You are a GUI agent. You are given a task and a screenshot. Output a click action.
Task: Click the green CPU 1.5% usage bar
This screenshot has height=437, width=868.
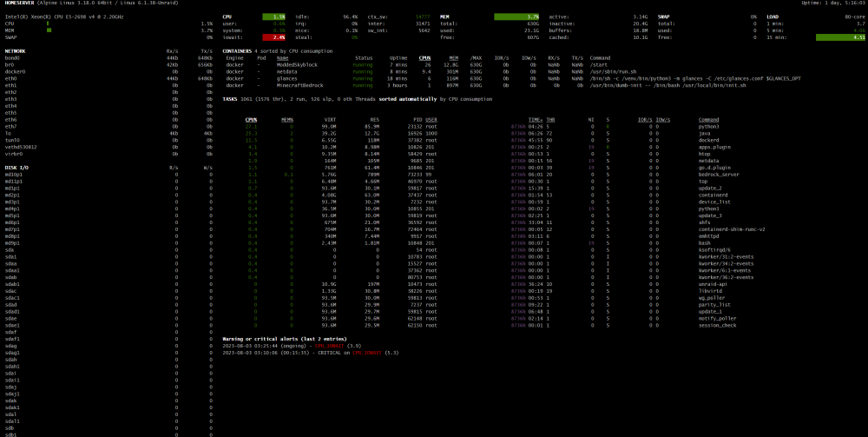[x=274, y=17]
